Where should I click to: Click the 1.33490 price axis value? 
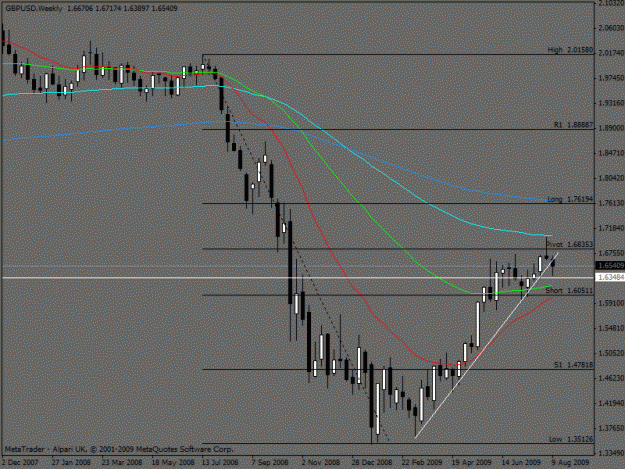[611, 453]
